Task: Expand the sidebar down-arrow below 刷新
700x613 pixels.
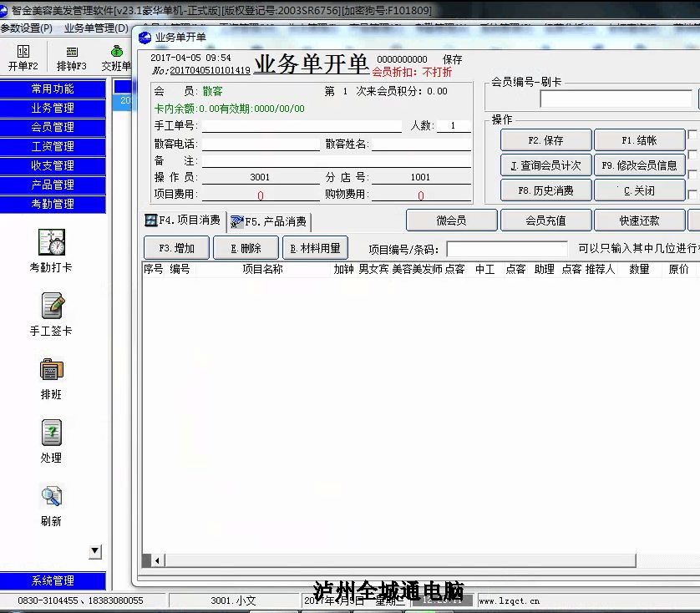Action: pos(95,551)
